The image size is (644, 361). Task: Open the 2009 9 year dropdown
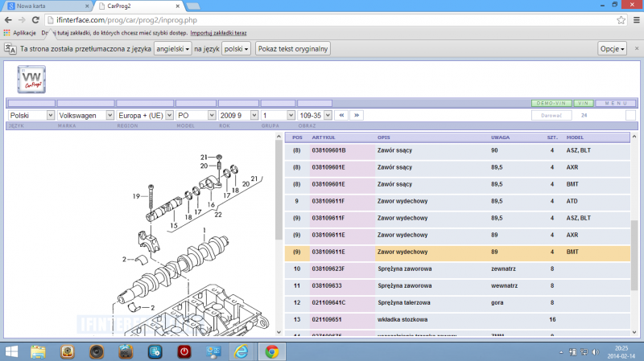click(238, 115)
